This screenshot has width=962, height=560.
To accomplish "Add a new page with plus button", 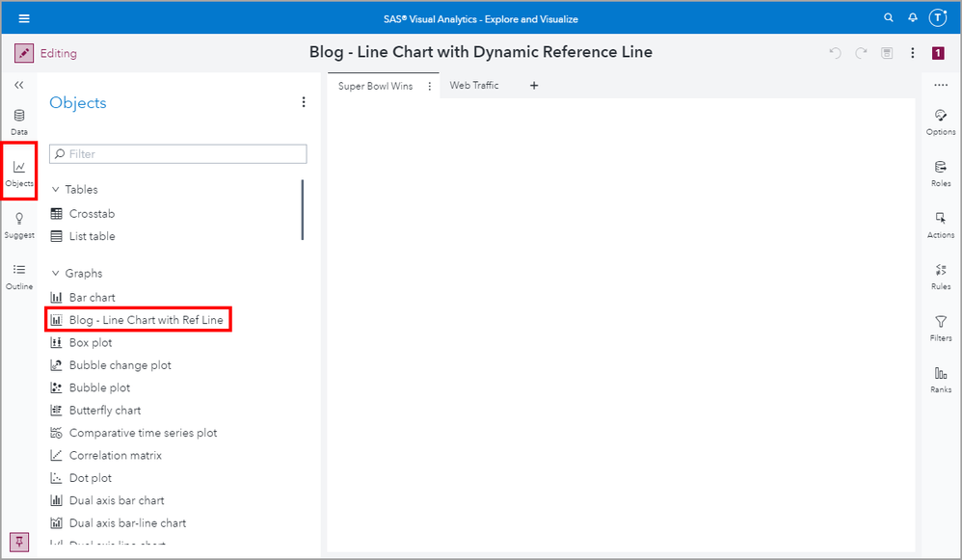I will (x=534, y=86).
